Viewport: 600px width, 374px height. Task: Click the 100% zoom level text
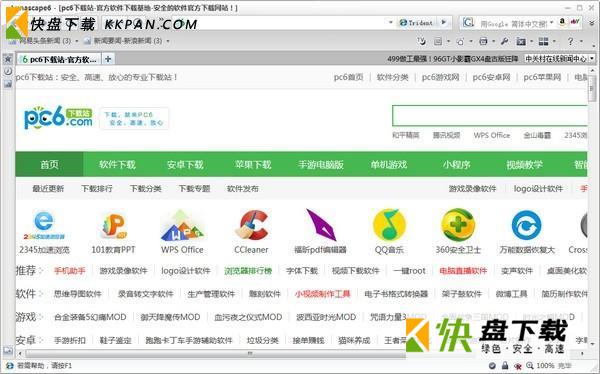click(x=545, y=366)
